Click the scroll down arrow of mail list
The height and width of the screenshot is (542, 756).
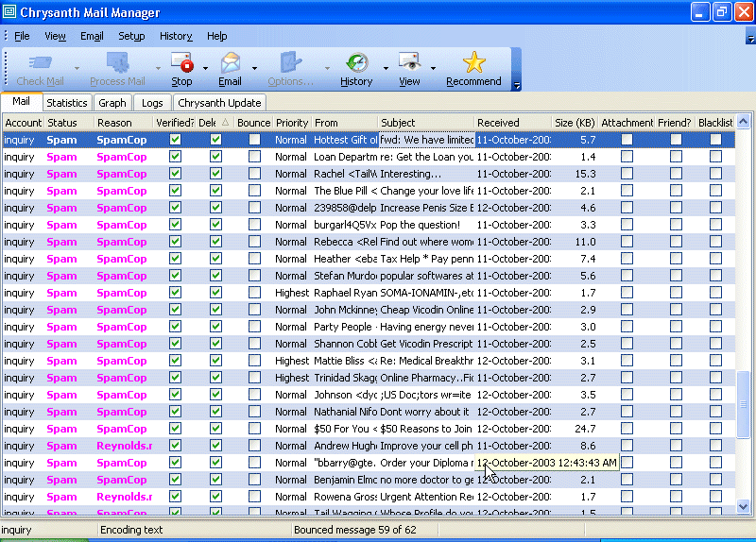pyautogui.click(x=743, y=506)
